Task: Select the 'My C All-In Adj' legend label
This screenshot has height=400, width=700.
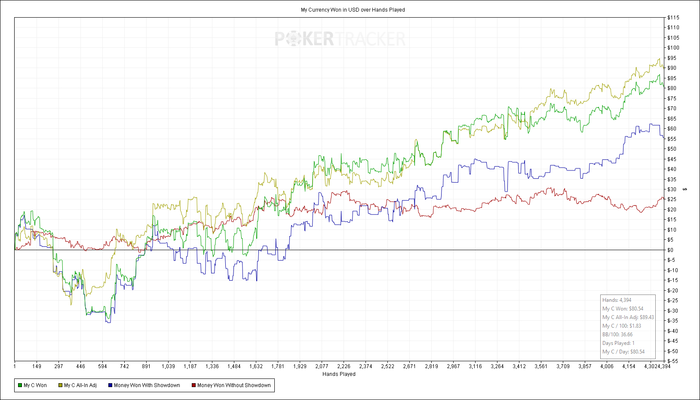Action: (80, 385)
